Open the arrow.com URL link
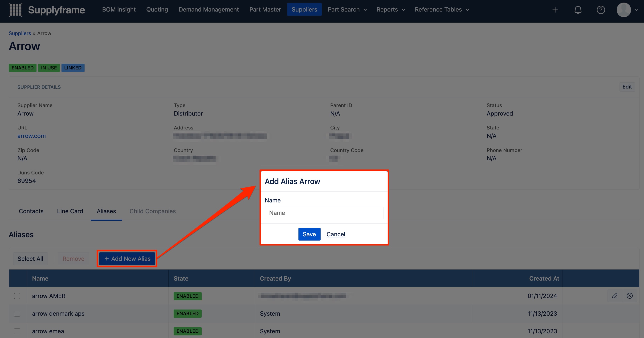This screenshot has height=338, width=644. click(x=32, y=136)
